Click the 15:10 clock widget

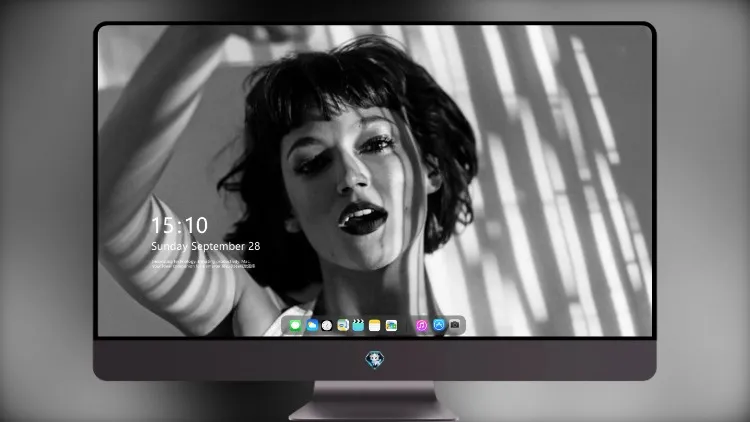pos(179,225)
